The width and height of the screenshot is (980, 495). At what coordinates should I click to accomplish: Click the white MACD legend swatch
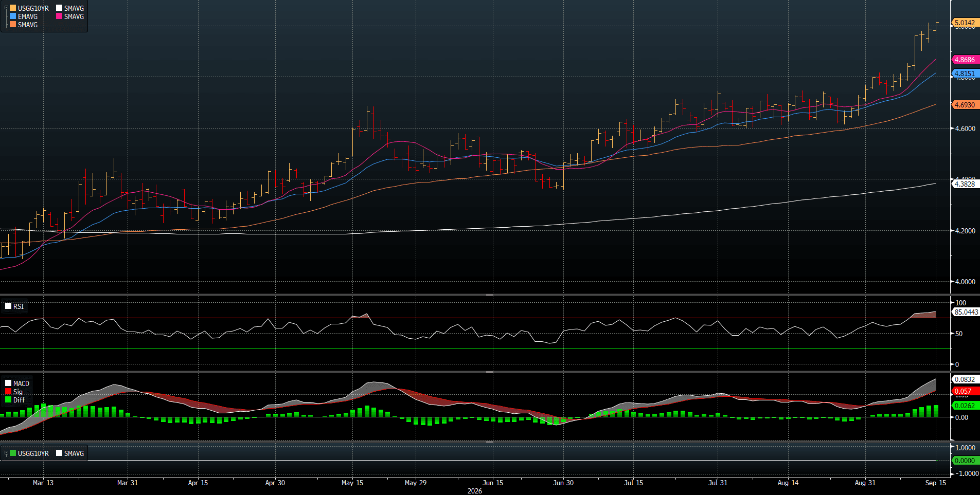8,383
